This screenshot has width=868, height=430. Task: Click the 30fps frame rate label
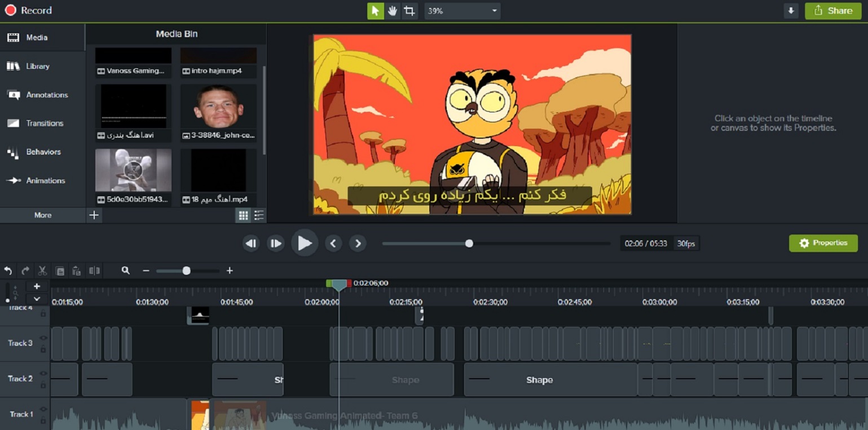coord(686,243)
